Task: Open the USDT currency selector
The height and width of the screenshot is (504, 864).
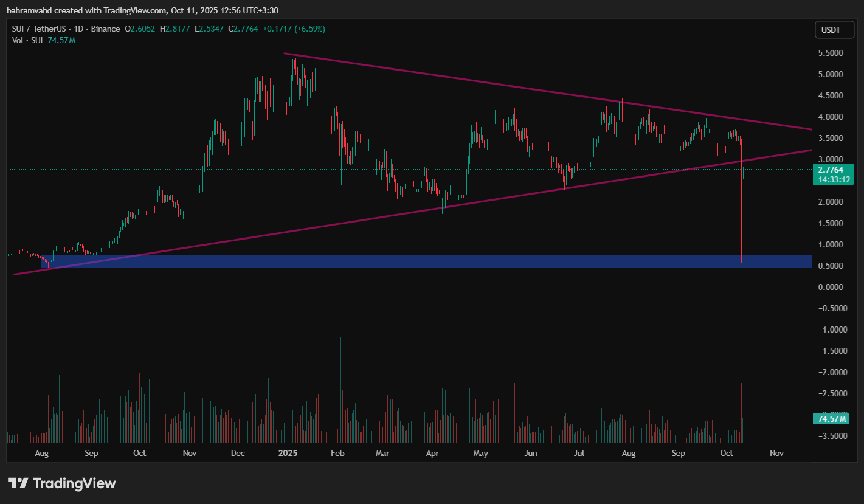Action: pyautogui.click(x=830, y=29)
